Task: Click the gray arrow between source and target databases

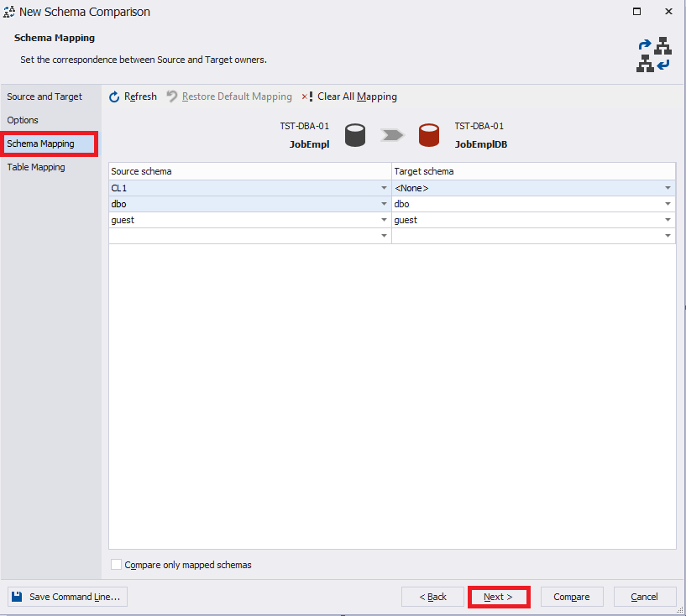Action: 391,134
